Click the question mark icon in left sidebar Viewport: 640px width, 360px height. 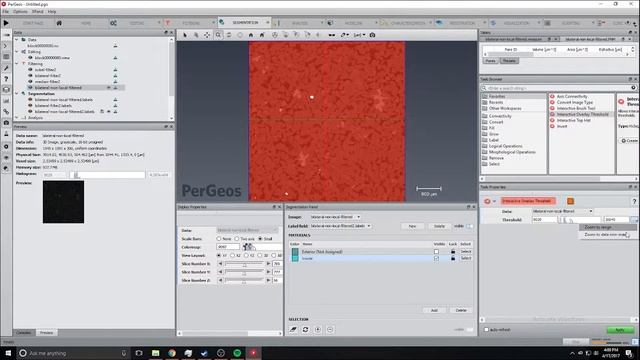point(6,79)
